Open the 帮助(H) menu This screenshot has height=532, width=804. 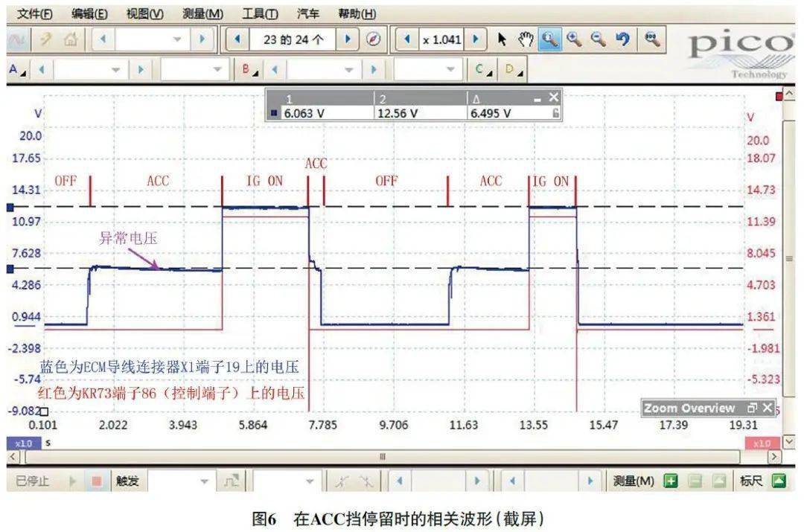pos(357,14)
